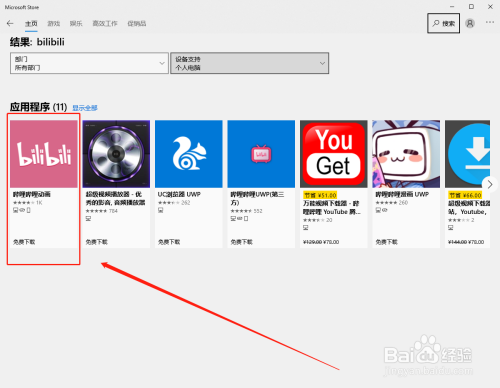Open the 娱乐 tab

pyautogui.click(x=76, y=23)
